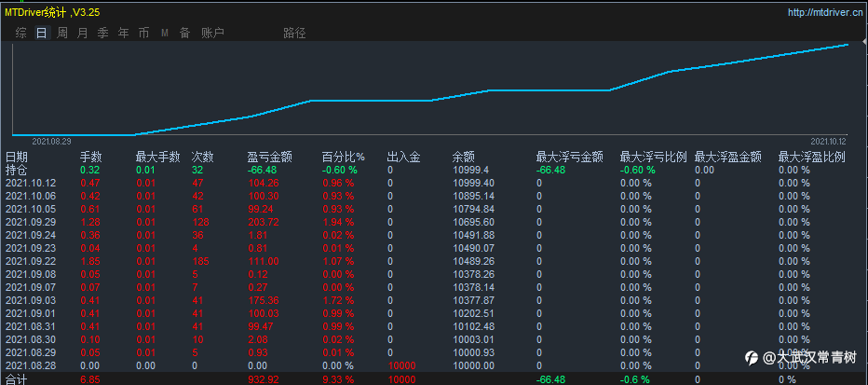This screenshot has height=385, width=868.
Task: Open the 账户 account tab
Action: click(x=212, y=34)
